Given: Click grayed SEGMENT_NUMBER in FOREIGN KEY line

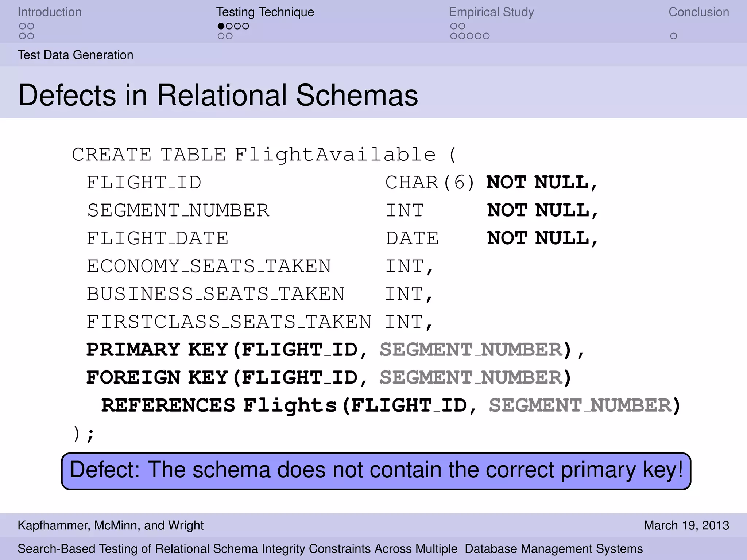Looking at the screenshot, I should [x=471, y=378].
